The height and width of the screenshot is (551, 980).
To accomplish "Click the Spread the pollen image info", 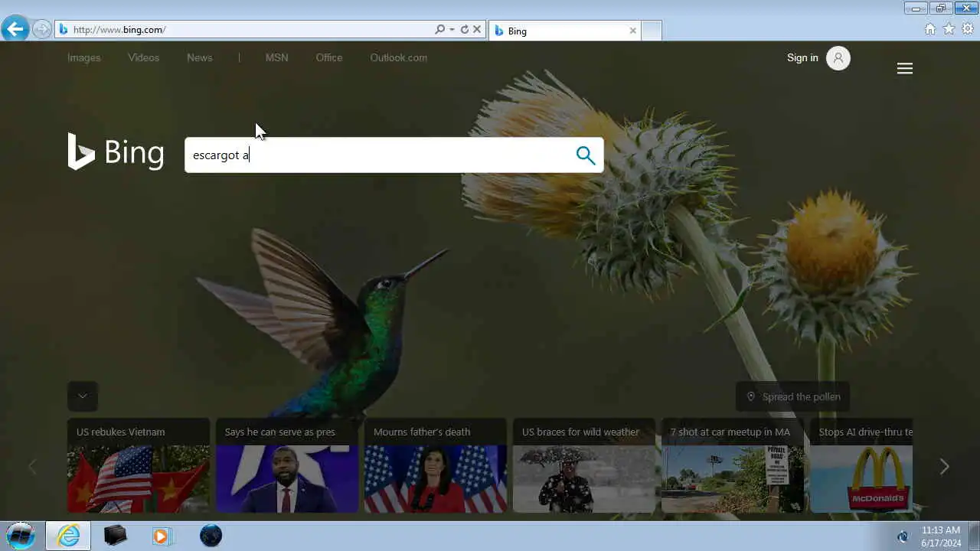I will [793, 396].
